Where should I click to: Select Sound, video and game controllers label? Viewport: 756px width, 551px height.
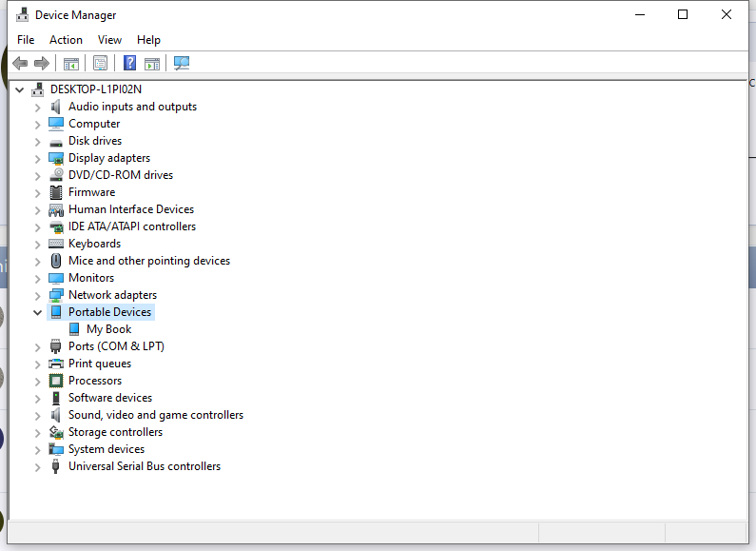tap(156, 415)
